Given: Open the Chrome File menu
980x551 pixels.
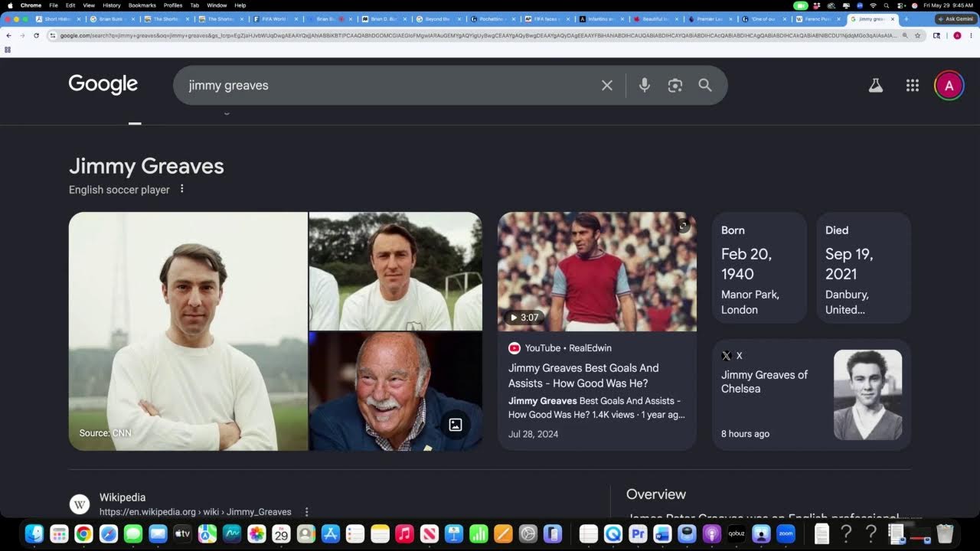Looking at the screenshot, I should pos(54,5).
